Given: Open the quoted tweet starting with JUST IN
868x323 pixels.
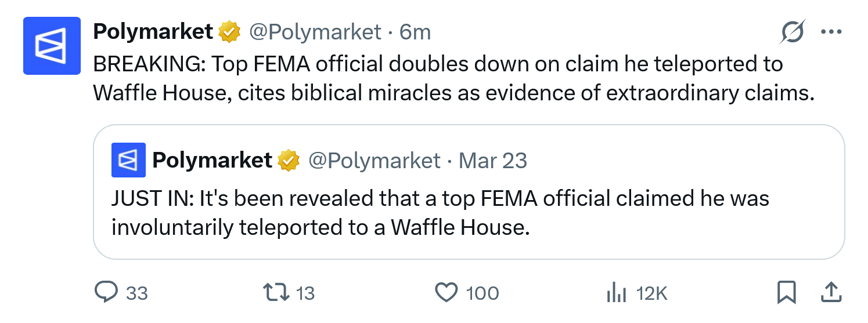Looking at the screenshot, I should click(x=440, y=212).
